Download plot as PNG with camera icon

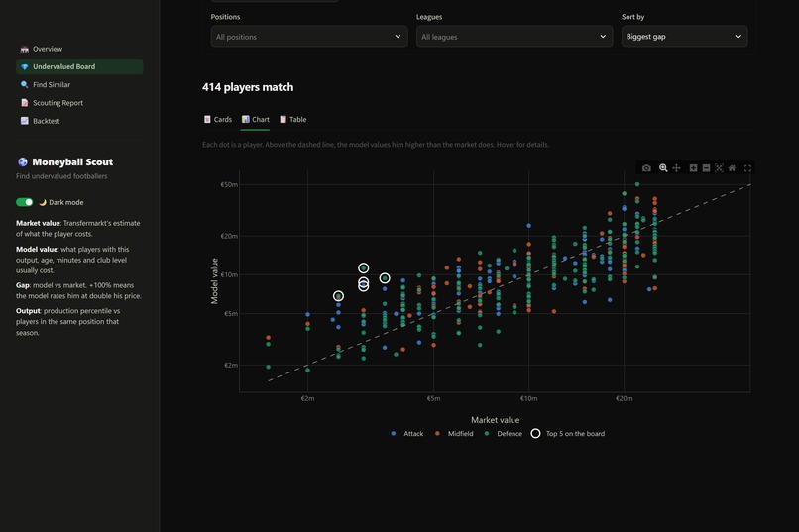[x=646, y=168]
